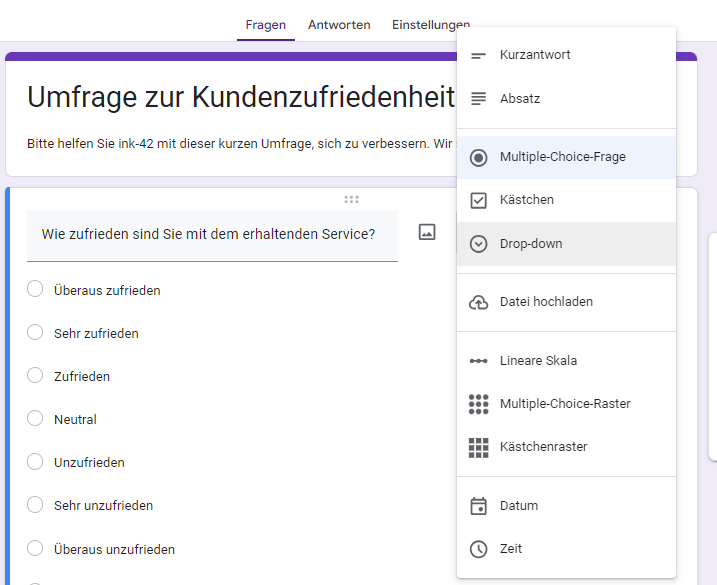Choose Multiple-Choice-Frage from type list

coord(562,157)
